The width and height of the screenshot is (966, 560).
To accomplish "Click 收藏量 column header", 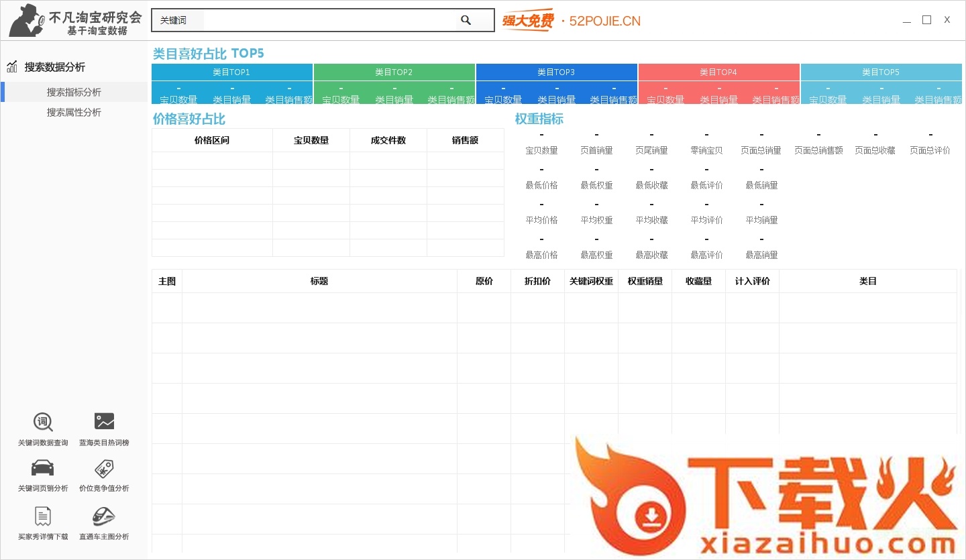I will (698, 281).
